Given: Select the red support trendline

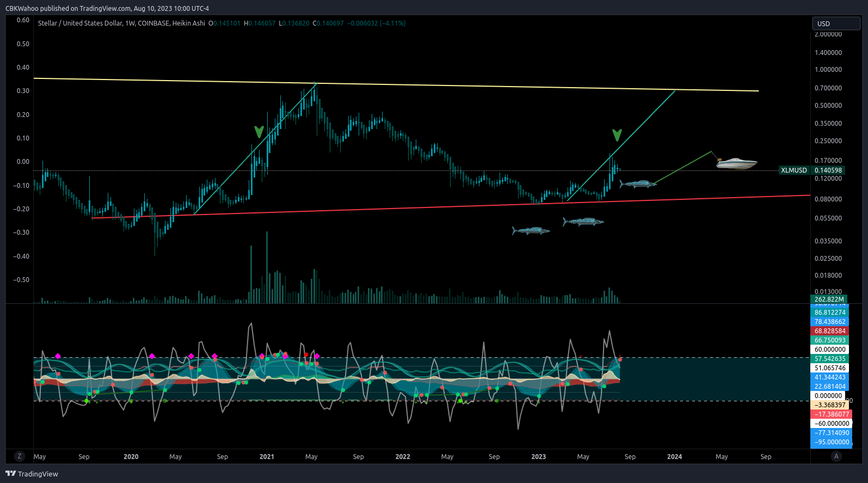Looking at the screenshot, I should point(452,206).
